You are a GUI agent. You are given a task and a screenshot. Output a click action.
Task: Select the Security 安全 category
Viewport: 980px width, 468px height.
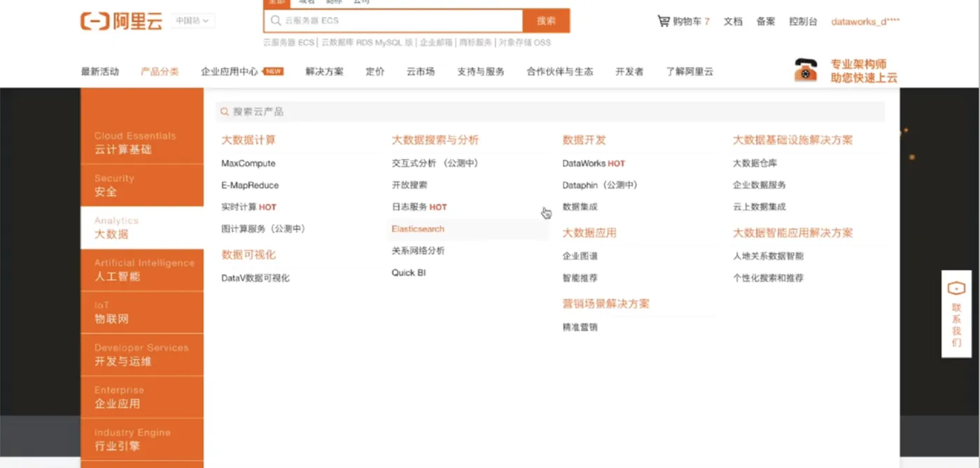point(142,186)
